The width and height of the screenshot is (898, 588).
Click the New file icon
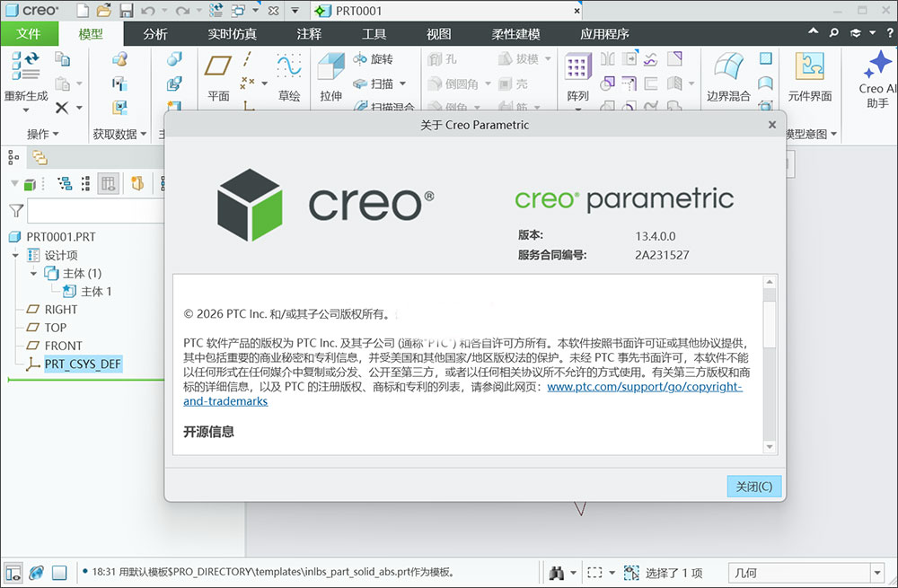(84, 10)
